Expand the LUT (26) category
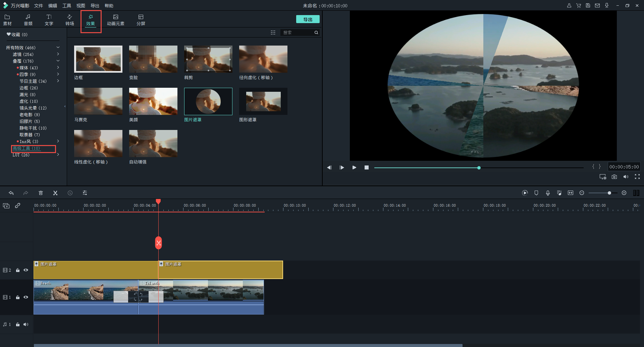The width and height of the screenshot is (644, 347). (58, 155)
